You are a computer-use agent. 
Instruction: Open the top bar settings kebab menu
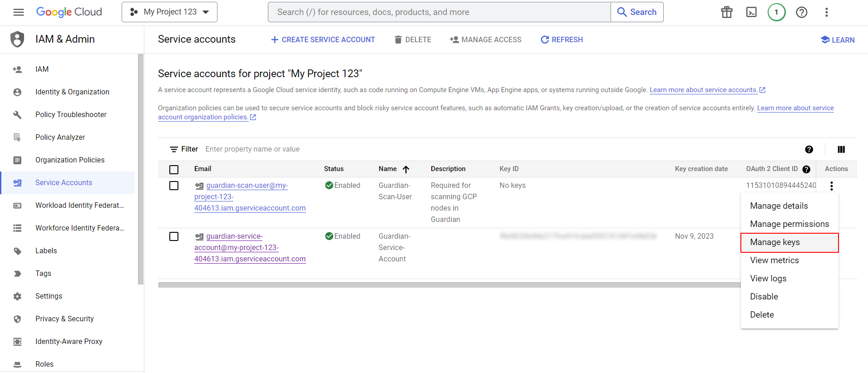pos(827,12)
